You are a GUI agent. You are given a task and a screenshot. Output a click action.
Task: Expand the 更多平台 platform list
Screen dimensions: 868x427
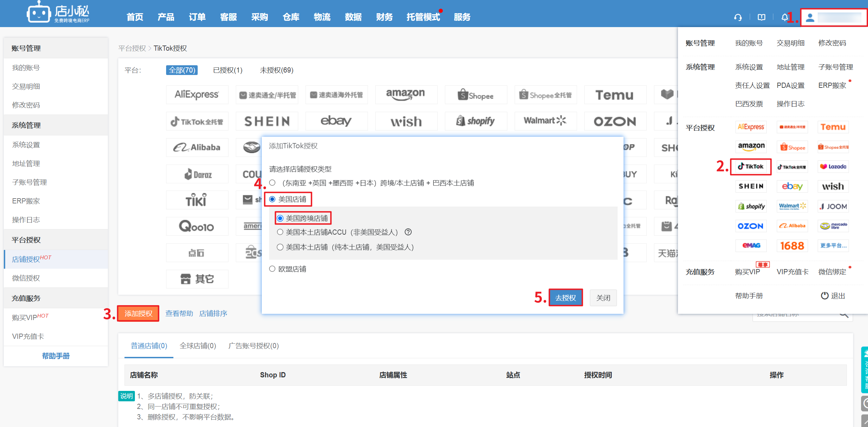[x=833, y=246]
